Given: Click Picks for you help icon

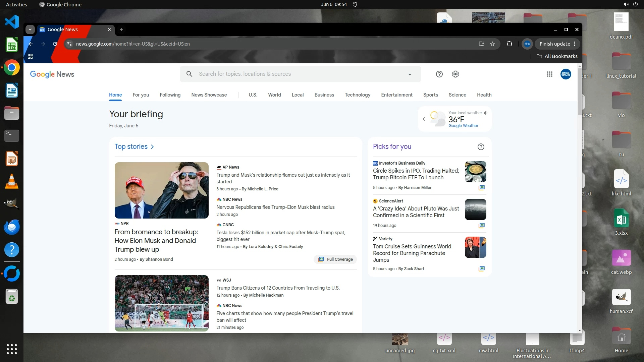Looking at the screenshot, I should point(481,147).
